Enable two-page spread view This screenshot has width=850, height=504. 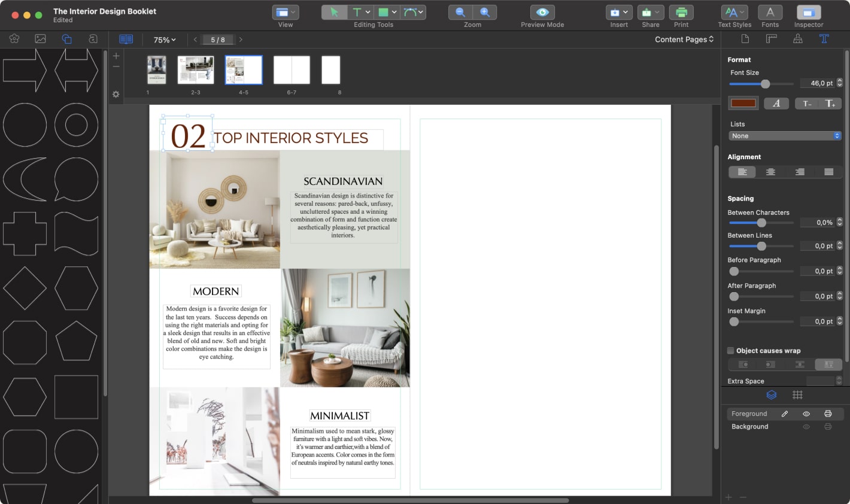[x=126, y=39]
